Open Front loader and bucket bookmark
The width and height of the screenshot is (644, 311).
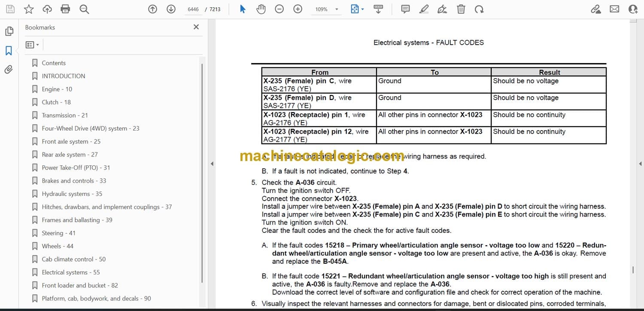[x=80, y=286]
